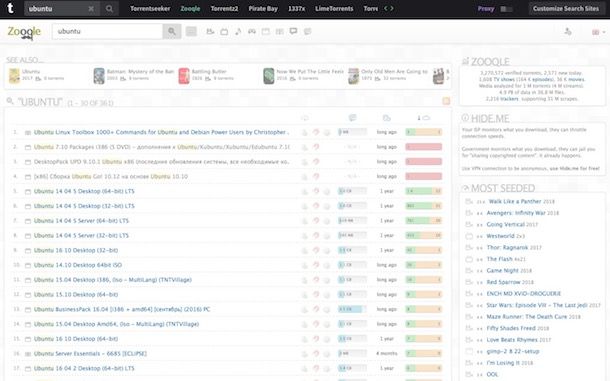Select the Games controller category icon
The width and height of the screenshot is (610, 381).
tap(252, 32)
